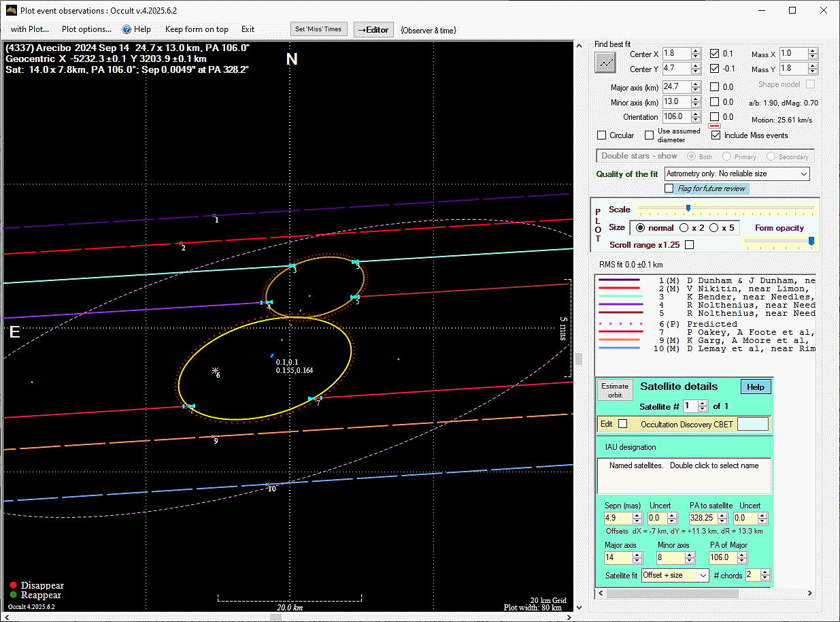Screen dimensions: 840x622
Task: Increase Mass X using the up arrow
Action: click(x=813, y=50)
